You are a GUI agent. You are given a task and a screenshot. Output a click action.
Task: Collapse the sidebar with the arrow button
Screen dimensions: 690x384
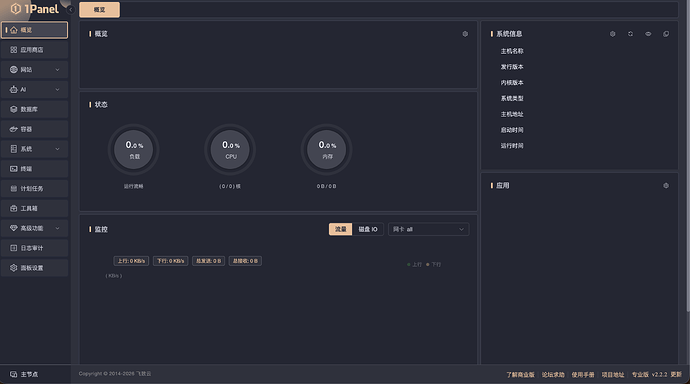click(x=70, y=9)
